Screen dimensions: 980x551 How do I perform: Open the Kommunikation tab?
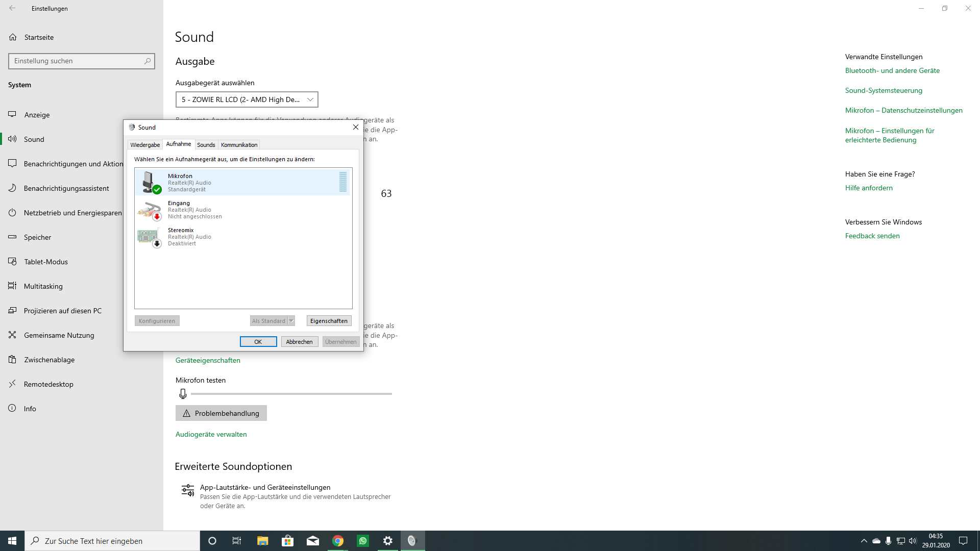tap(239, 144)
